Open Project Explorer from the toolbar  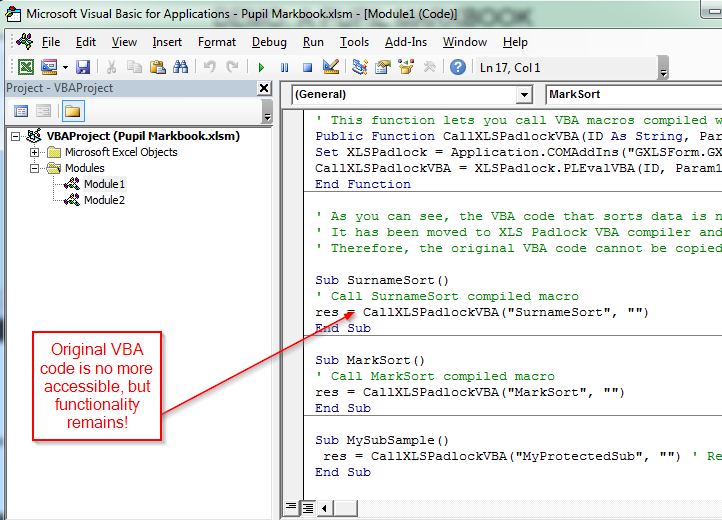[x=360, y=67]
